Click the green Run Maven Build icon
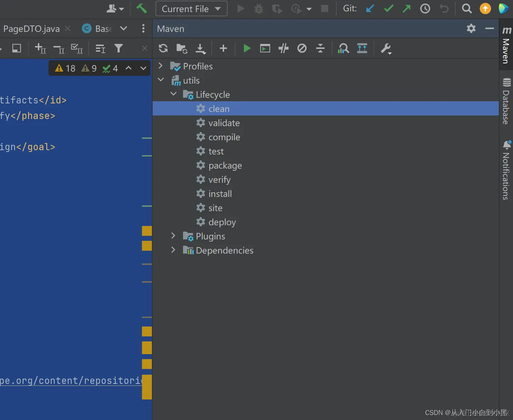This screenshot has height=420, width=513. 247,48
